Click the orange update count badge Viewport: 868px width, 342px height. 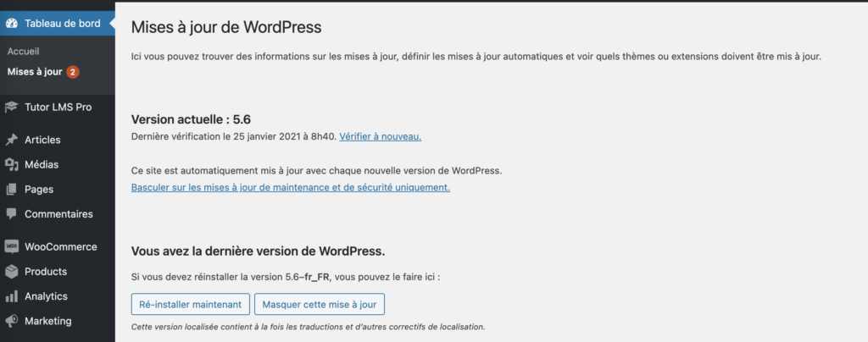(73, 72)
